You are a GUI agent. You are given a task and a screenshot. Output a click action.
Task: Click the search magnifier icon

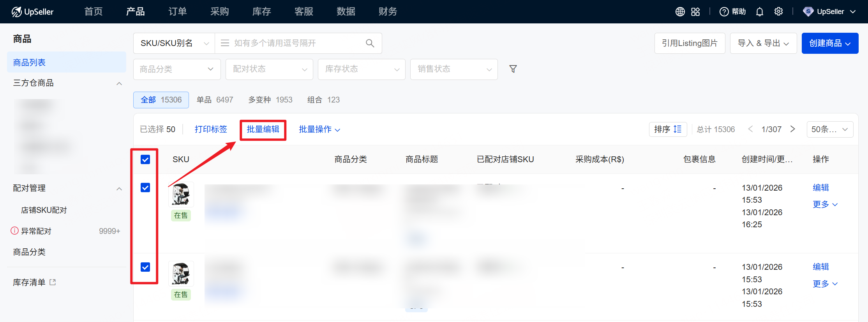370,43
